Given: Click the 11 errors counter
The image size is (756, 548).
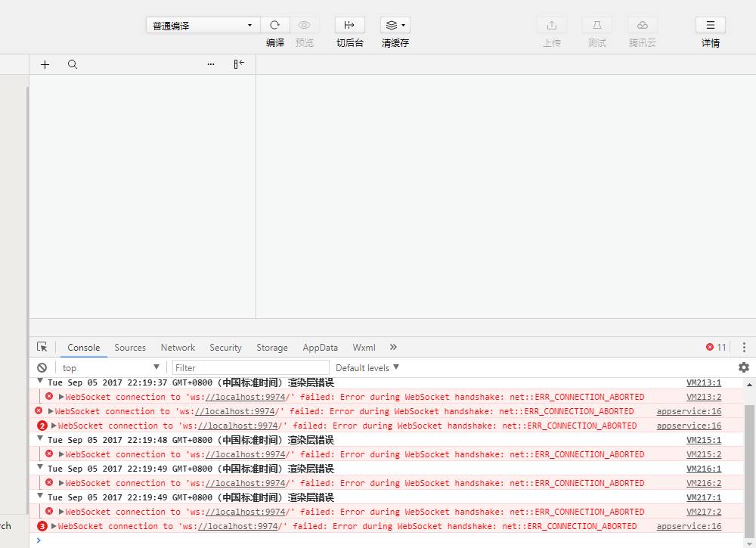Looking at the screenshot, I should [716, 347].
